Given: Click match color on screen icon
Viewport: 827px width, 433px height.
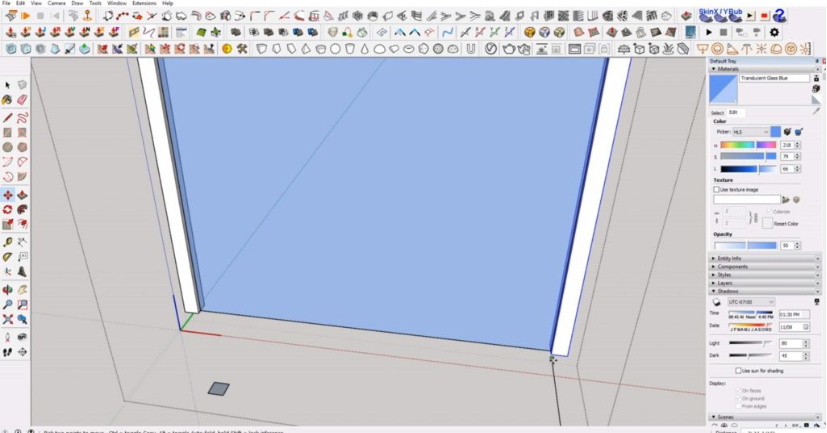Looking at the screenshot, I should click(x=799, y=131).
